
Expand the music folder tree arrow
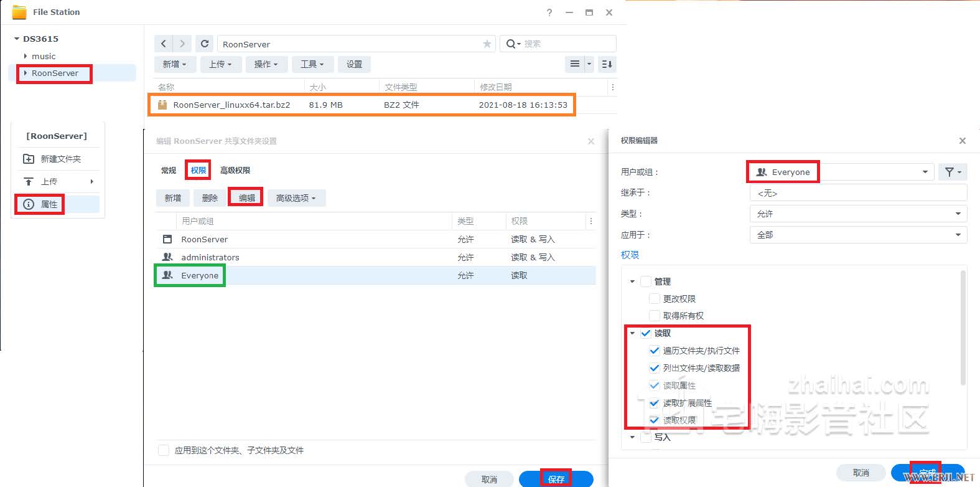point(26,56)
